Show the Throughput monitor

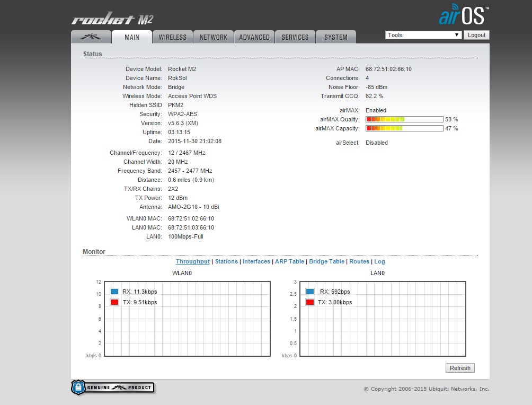(x=193, y=261)
